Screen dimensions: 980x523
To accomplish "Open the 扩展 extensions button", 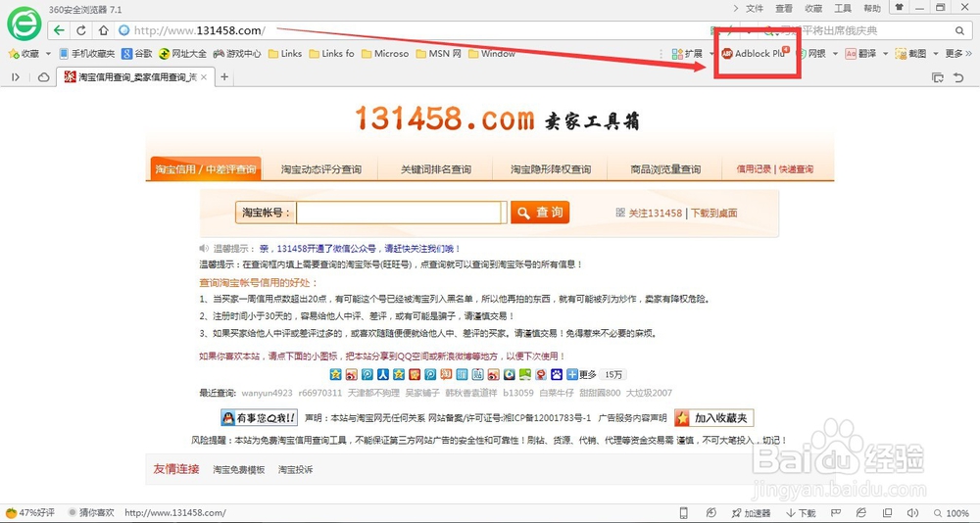I will (x=688, y=54).
